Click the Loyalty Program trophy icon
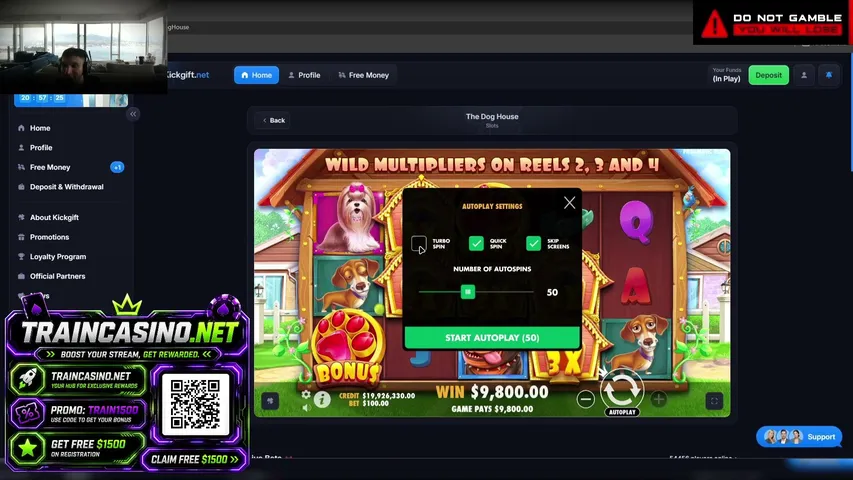 (21, 256)
